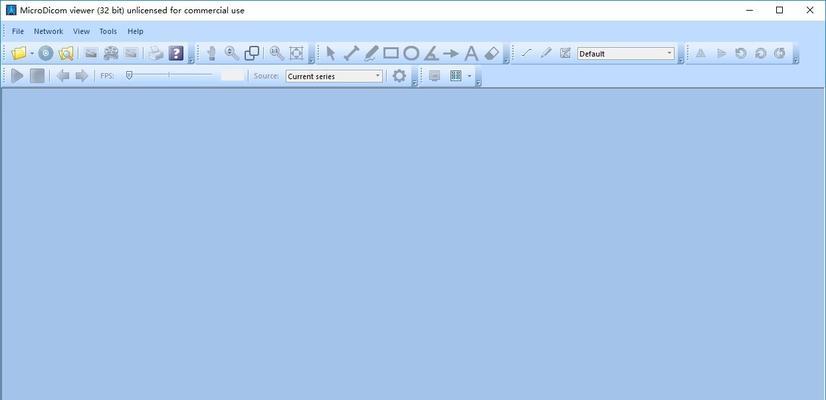Click the Stop animation button
Image resolution: width=826 pixels, height=400 pixels.
[37, 76]
